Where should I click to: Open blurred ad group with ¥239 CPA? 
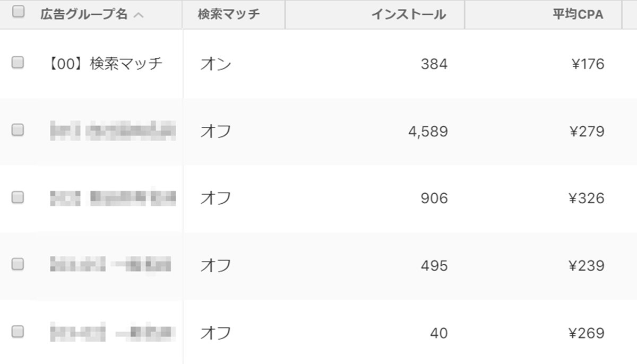click(110, 265)
